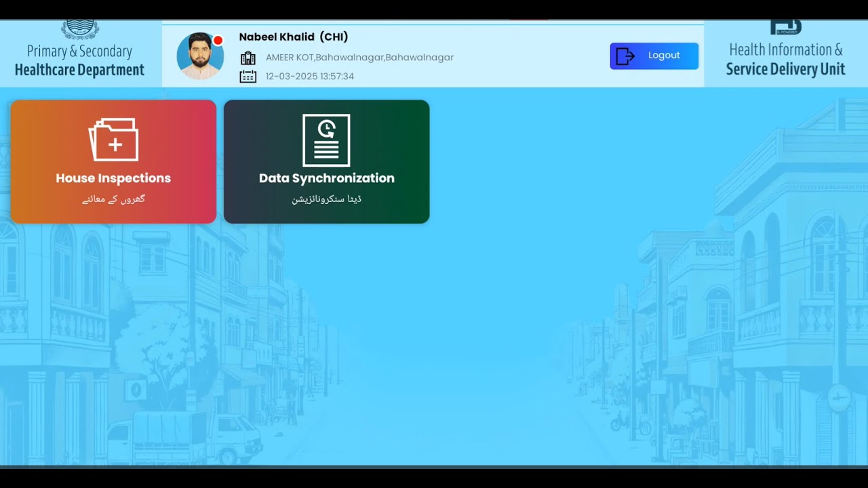Click the House Inspections title text
Screen dimensions: 868x488
pos(113,178)
